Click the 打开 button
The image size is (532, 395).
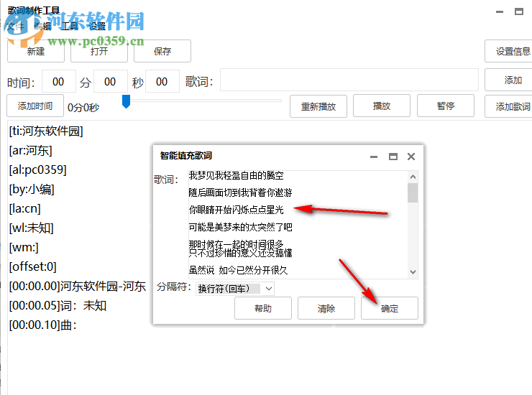point(99,51)
